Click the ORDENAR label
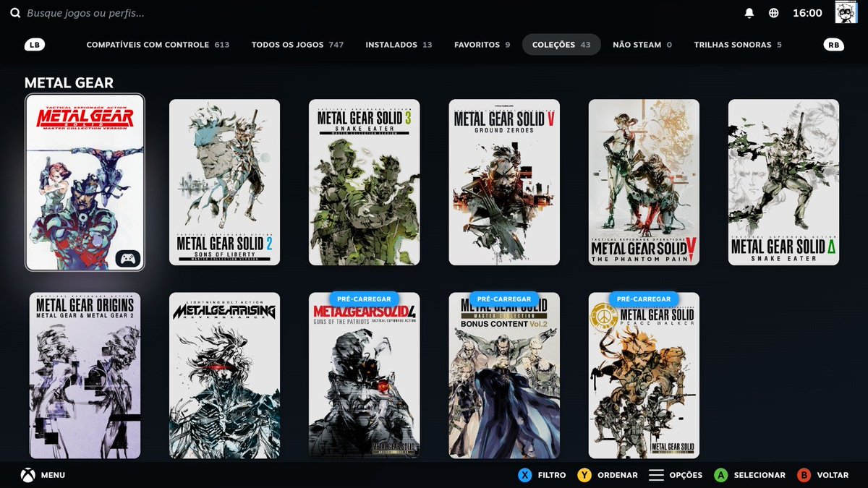This screenshot has height=488, width=868. point(618,475)
